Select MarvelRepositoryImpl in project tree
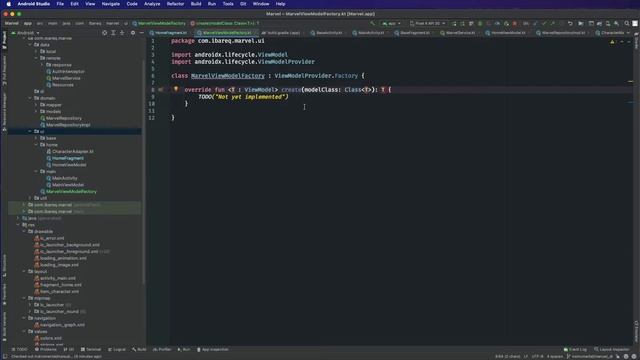 coord(65,125)
